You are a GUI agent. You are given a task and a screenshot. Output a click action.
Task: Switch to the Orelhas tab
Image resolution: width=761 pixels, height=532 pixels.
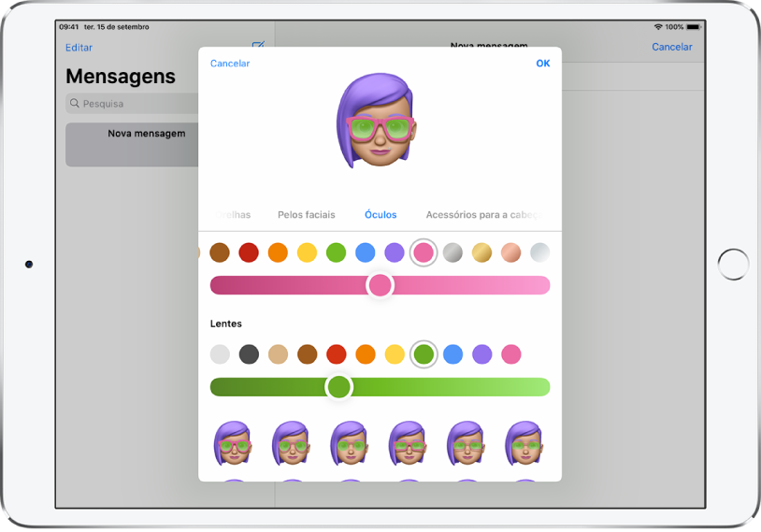coord(233,214)
